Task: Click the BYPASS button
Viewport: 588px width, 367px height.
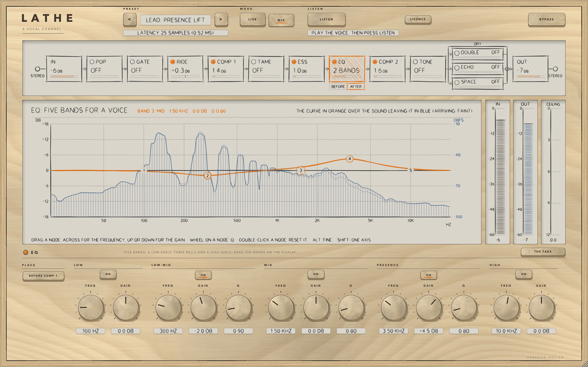Action: coord(546,19)
